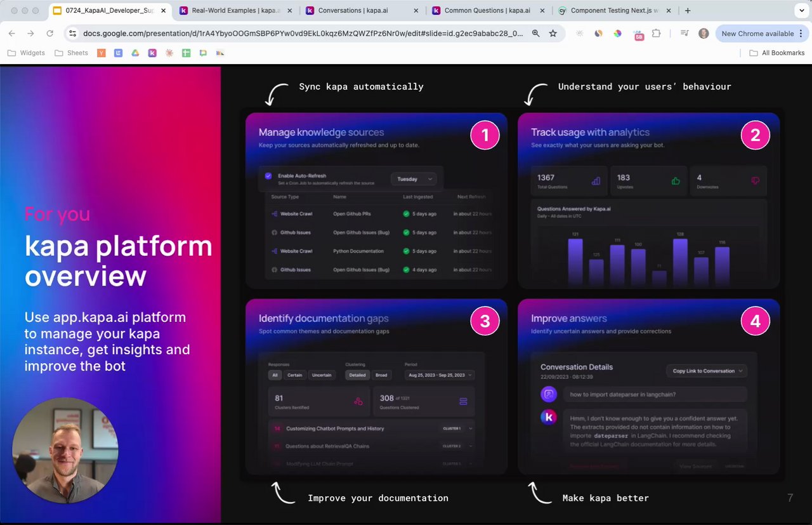812x525 pixels.
Task: Click the presenter webcam thumbnail
Action: coord(65,450)
